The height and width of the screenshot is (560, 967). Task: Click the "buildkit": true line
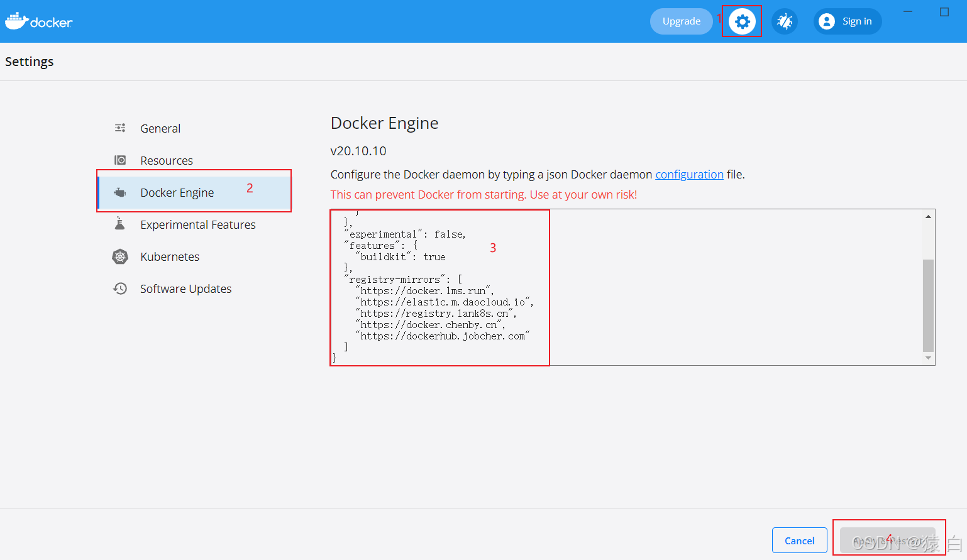(x=400, y=256)
